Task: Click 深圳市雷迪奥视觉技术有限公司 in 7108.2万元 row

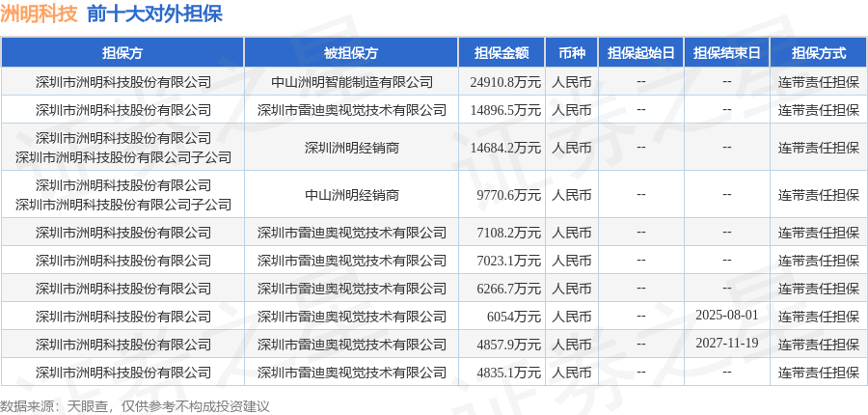Action: click(351, 233)
